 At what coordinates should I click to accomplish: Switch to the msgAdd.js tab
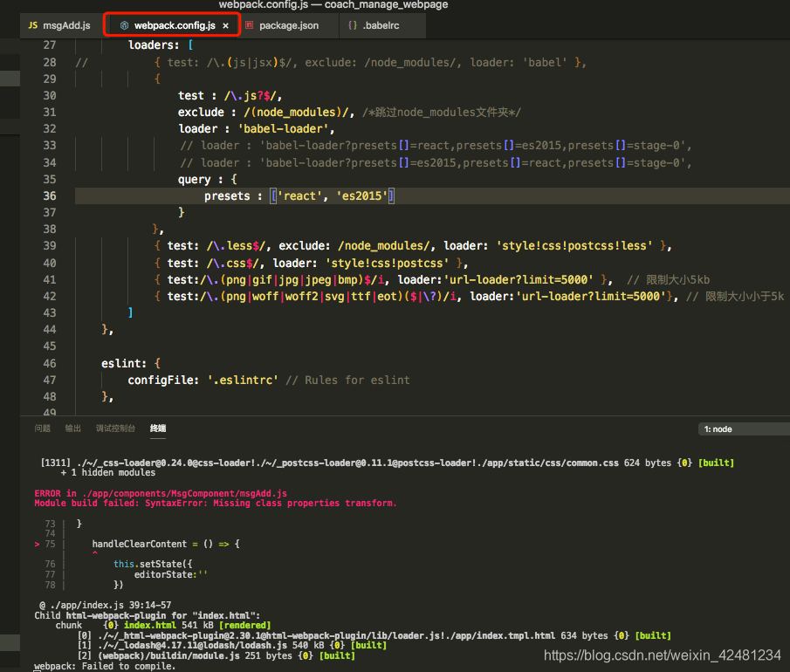tap(65, 25)
